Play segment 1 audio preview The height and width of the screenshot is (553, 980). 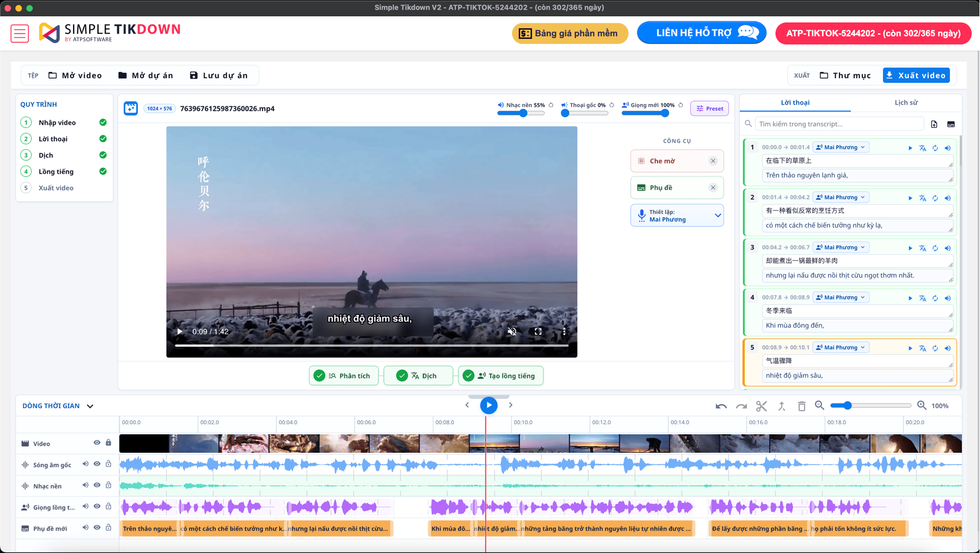[x=910, y=148]
